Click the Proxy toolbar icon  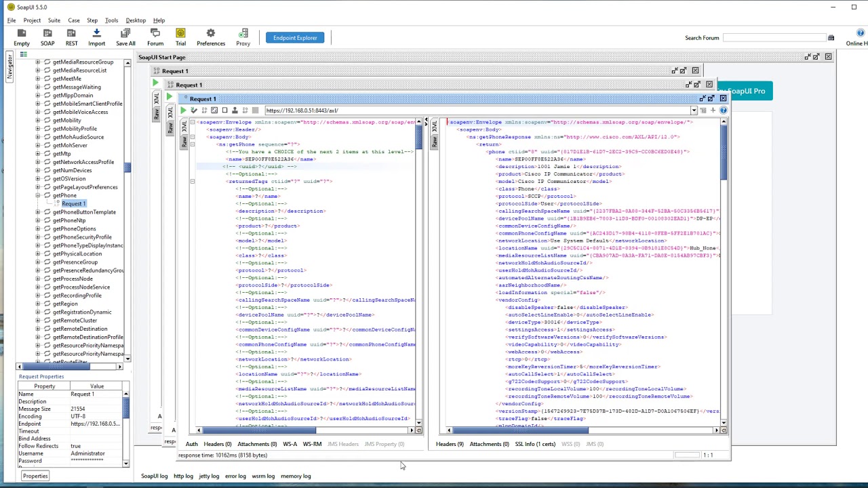[x=243, y=37]
